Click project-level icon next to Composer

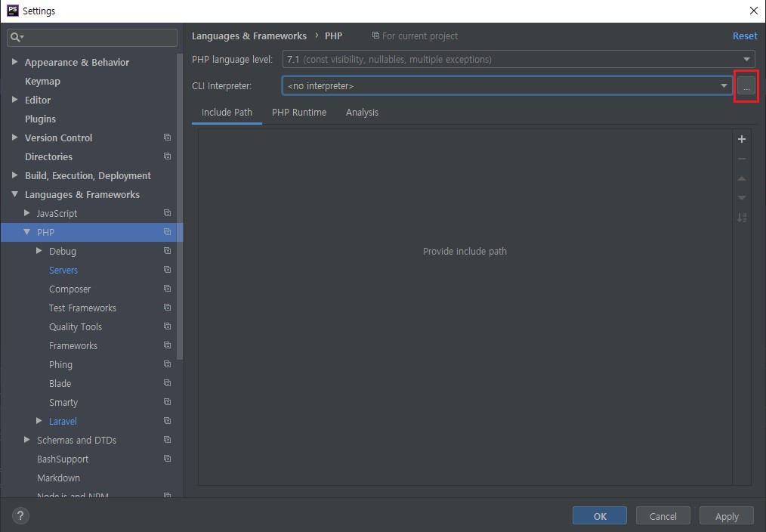tap(167, 289)
